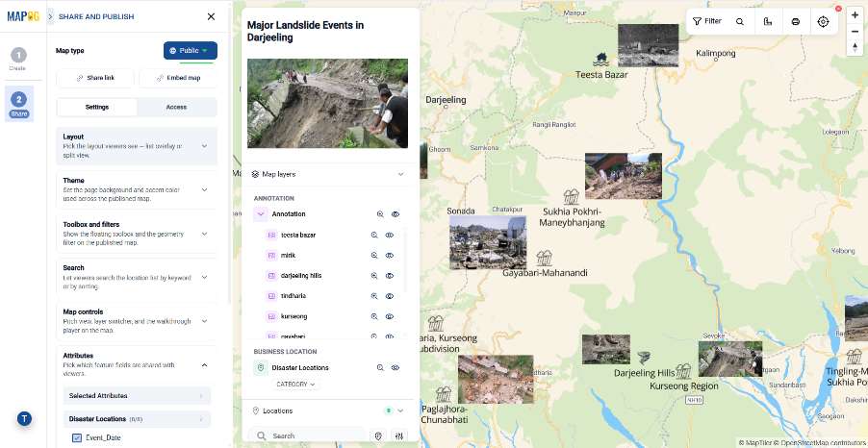Reset map compass orientation
The height and width of the screenshot is (448, 868).
click(855, 47)
